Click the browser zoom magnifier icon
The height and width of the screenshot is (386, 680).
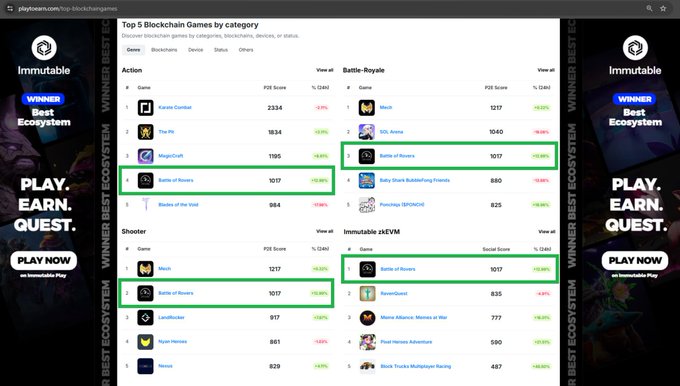tap(649, 8)
